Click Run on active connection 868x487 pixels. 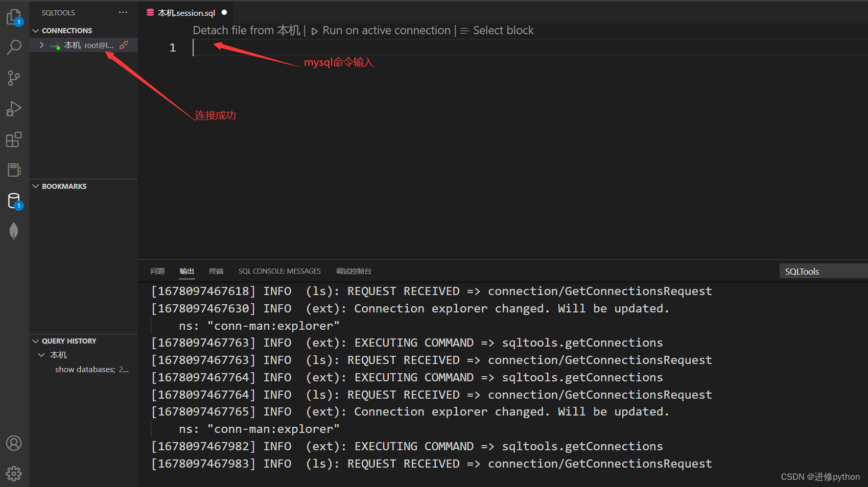pos(386,31)
